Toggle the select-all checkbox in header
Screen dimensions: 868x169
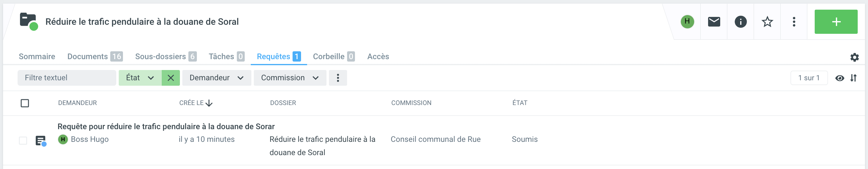pos(25,103)
